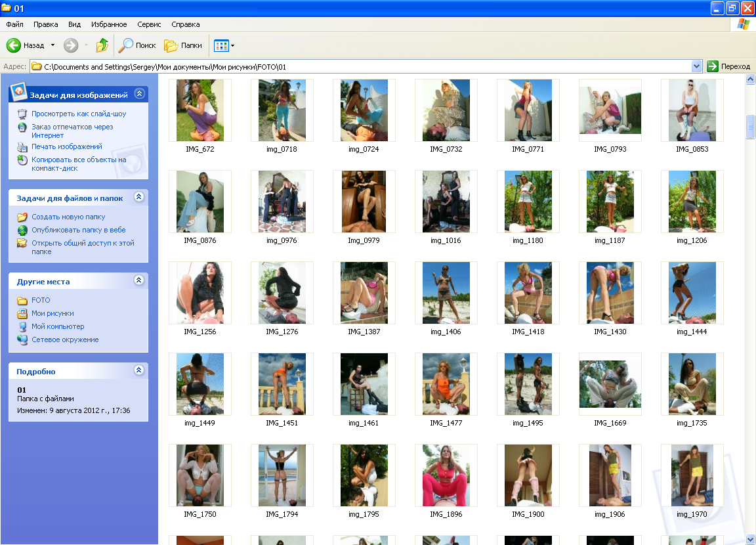Click the IMG_0876 file name
This screenshot has height=545, width=756.
click(200, 241)
